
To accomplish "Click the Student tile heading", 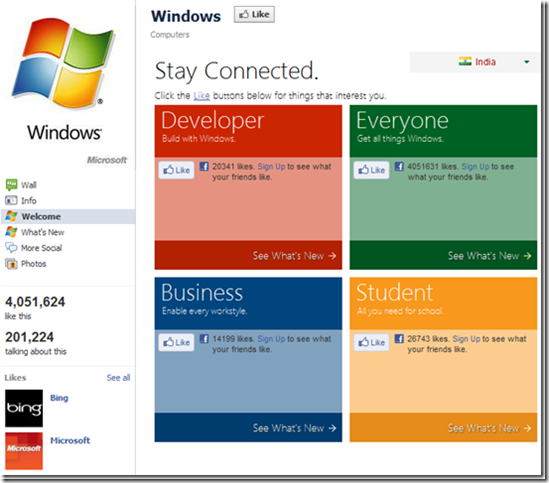I will coord(395,293).
